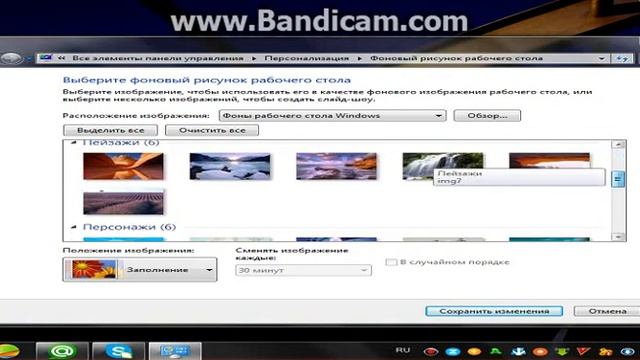Collapse the 'Пейзажи (6)' group triangle
Image resolution: width=640 pixels, height=360 pixels.
(x=74, y=142)
